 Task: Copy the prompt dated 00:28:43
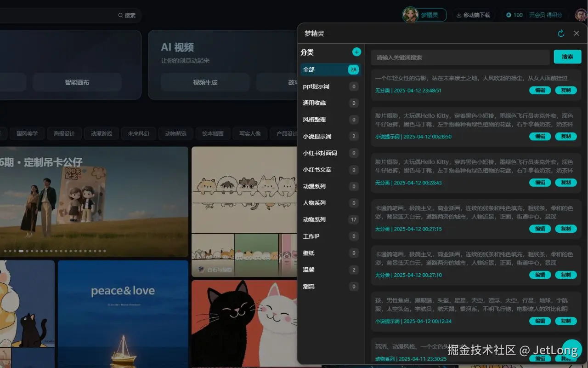566,183
